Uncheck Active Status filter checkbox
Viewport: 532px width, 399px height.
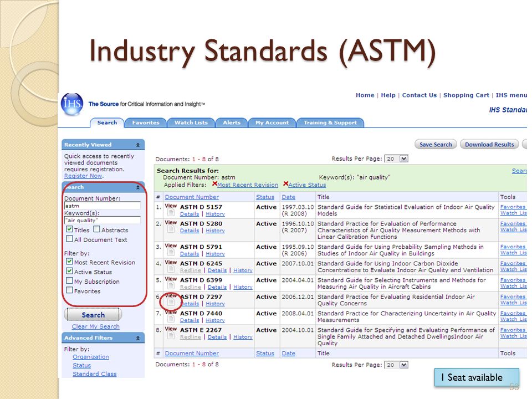(69, 271)
